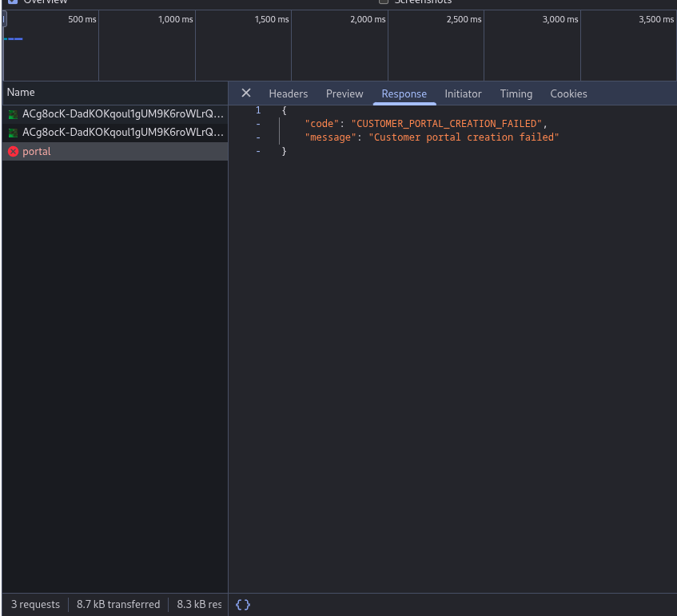The width and height of the screenshot is (677, 616).
Task: Click the 2,000 ms timeline marker
Action: point(368,19)
